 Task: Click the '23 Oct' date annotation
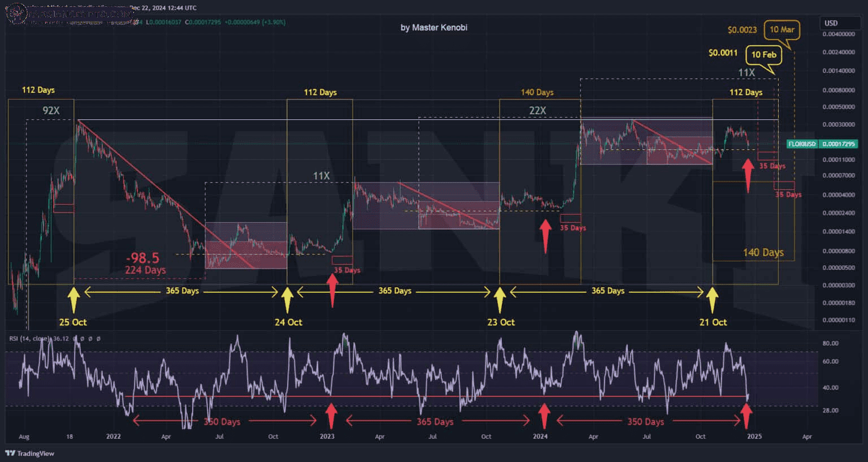[x=501, y=322]
